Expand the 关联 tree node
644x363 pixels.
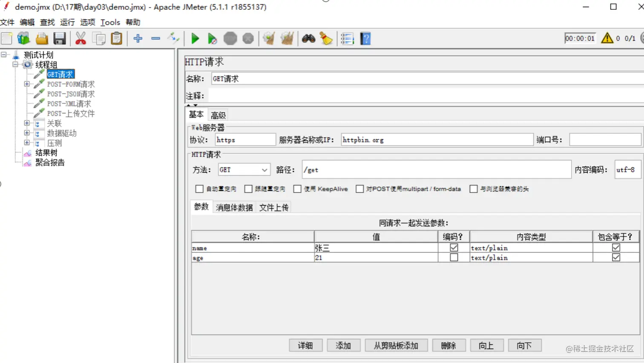click(x=27, y=123)
